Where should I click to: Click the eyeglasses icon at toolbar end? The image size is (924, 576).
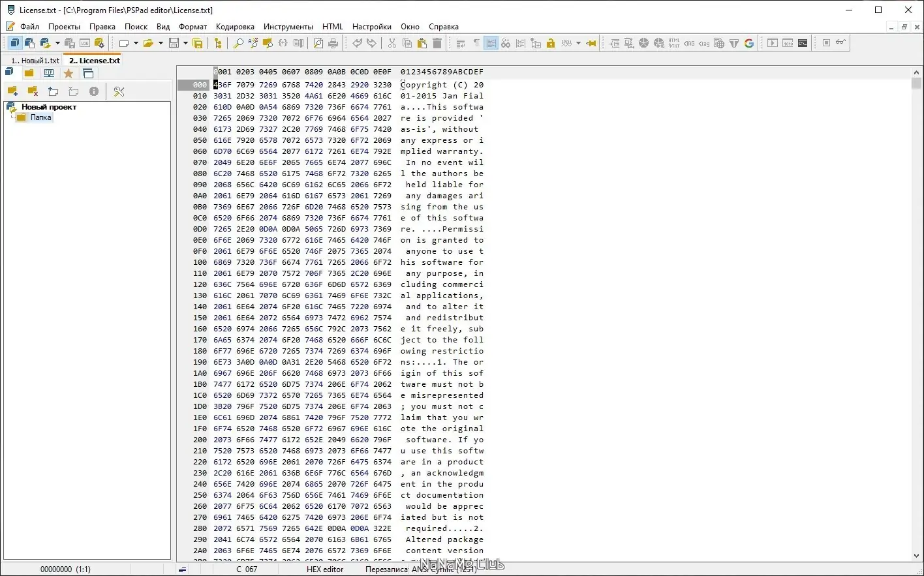tap(841, 43)
